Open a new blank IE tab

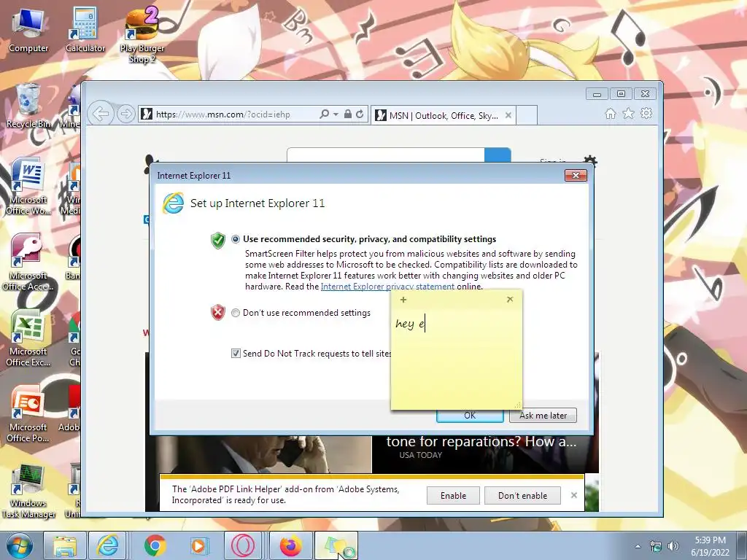click(x=527, y=115)
